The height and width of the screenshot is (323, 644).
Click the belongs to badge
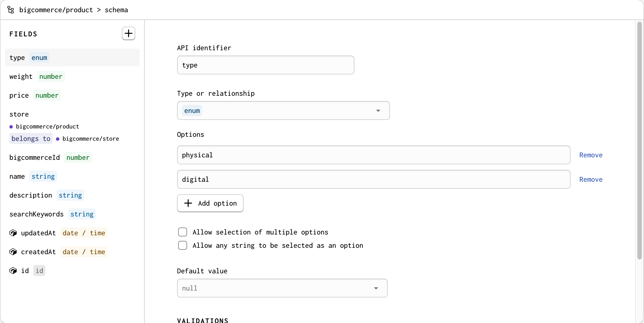[31, 138]
